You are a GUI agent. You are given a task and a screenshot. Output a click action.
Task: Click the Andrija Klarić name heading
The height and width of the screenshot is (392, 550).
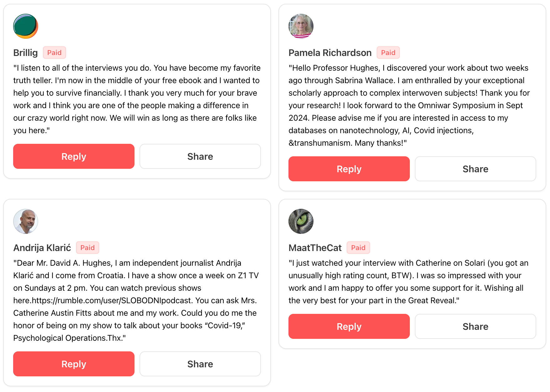tap(42, 248)
